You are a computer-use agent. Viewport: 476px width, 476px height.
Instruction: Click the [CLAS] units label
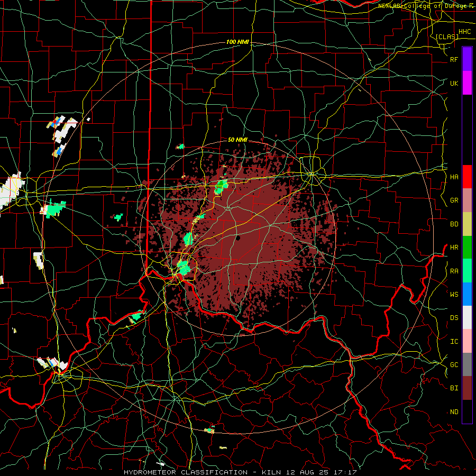pos(447,36)
